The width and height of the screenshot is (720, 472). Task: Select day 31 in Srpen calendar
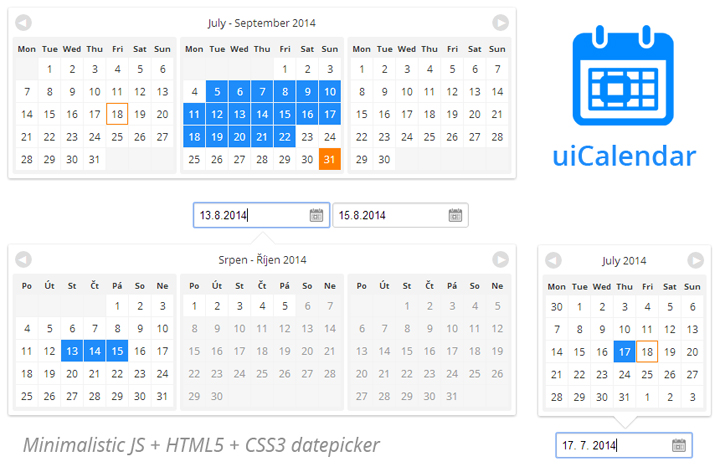click(x=162, y=396)
